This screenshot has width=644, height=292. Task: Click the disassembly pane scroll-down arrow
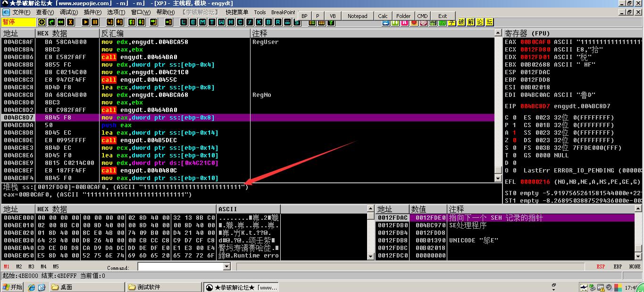pyautogui.click(x=498, y=178)
